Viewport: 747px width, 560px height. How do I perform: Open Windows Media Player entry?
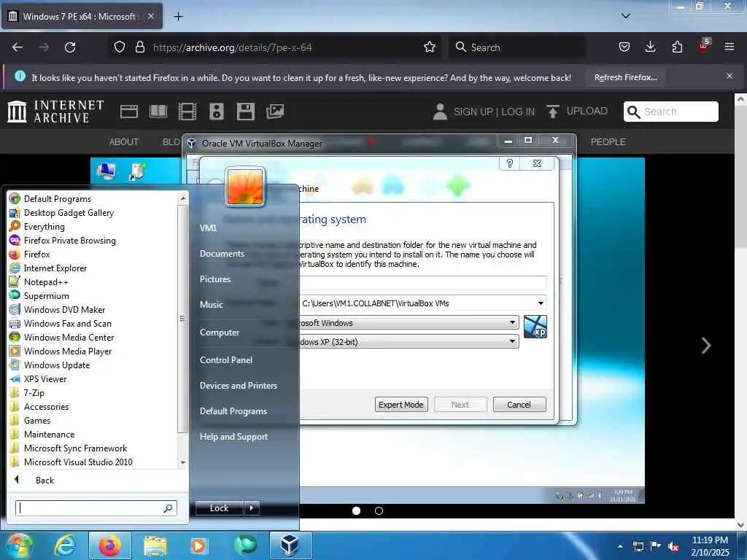point(68,351)
